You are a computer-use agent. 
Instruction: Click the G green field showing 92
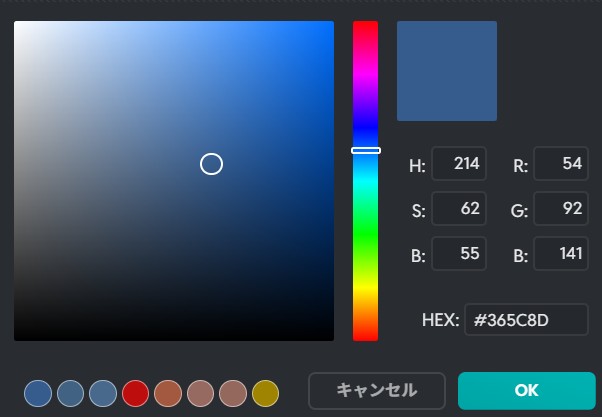coord(561,208)
